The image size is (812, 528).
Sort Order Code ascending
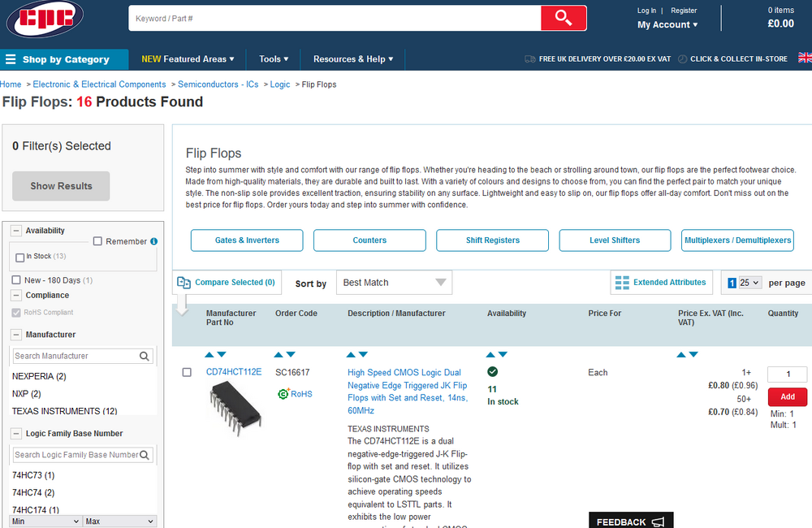coord(279,355)
